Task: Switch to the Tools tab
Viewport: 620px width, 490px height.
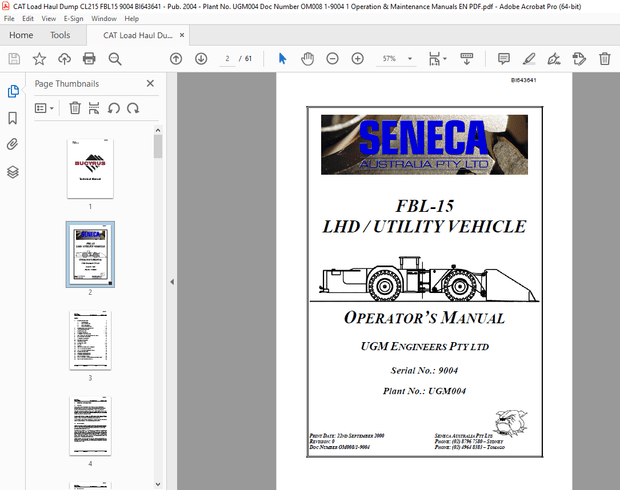Action: (x=60, y=35)
